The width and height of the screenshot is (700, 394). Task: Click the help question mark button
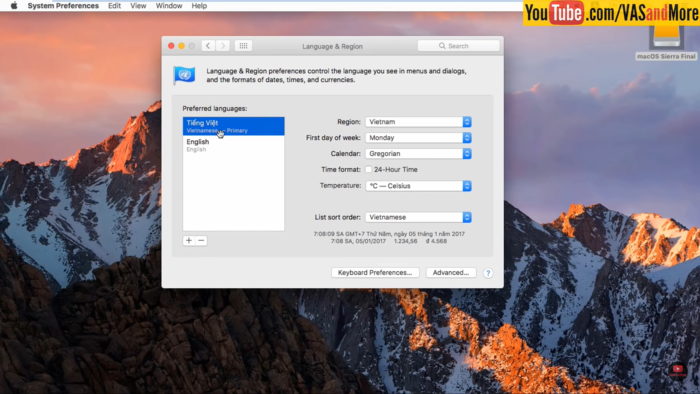[x=488, y=273]
